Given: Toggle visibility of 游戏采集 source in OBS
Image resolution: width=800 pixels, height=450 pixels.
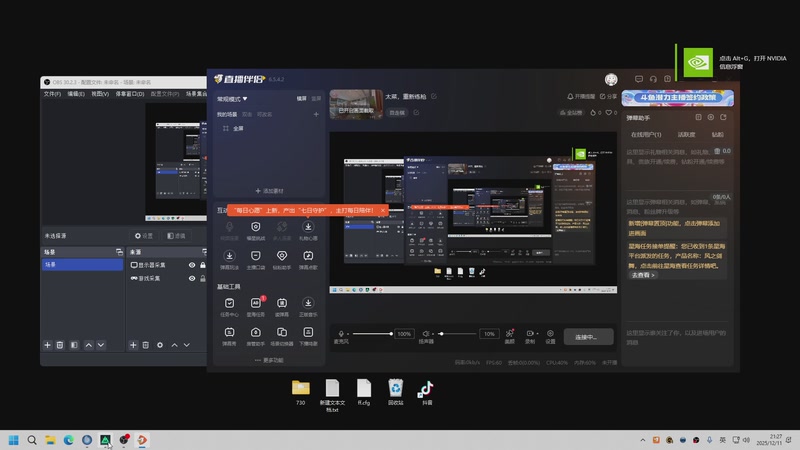Looking at the screenshot, I should pyautogui.click(x=192, y=278).
